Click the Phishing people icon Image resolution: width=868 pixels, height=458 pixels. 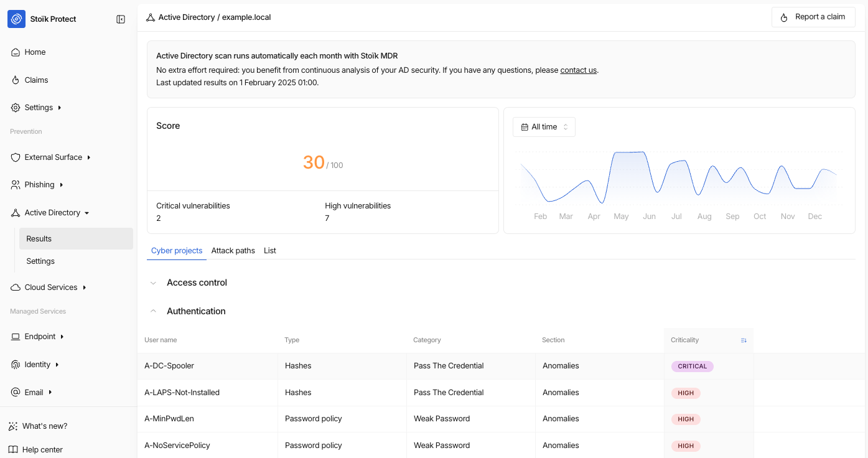point(16,185)
